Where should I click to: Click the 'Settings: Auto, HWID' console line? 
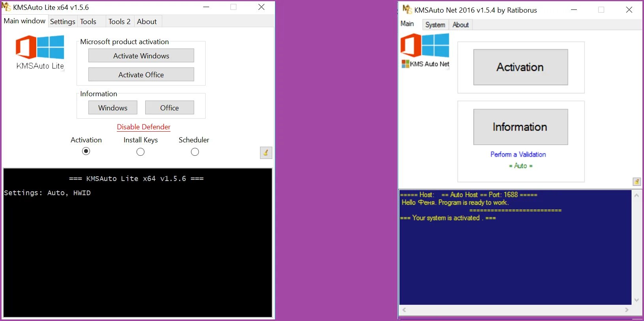[47, 193]
